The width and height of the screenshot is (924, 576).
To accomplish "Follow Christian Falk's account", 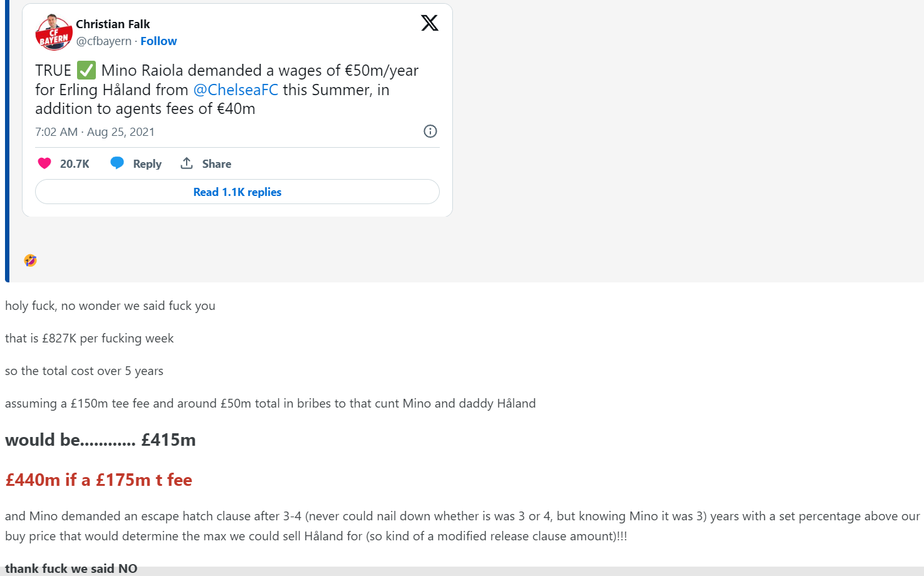I will tap(158, 41).
